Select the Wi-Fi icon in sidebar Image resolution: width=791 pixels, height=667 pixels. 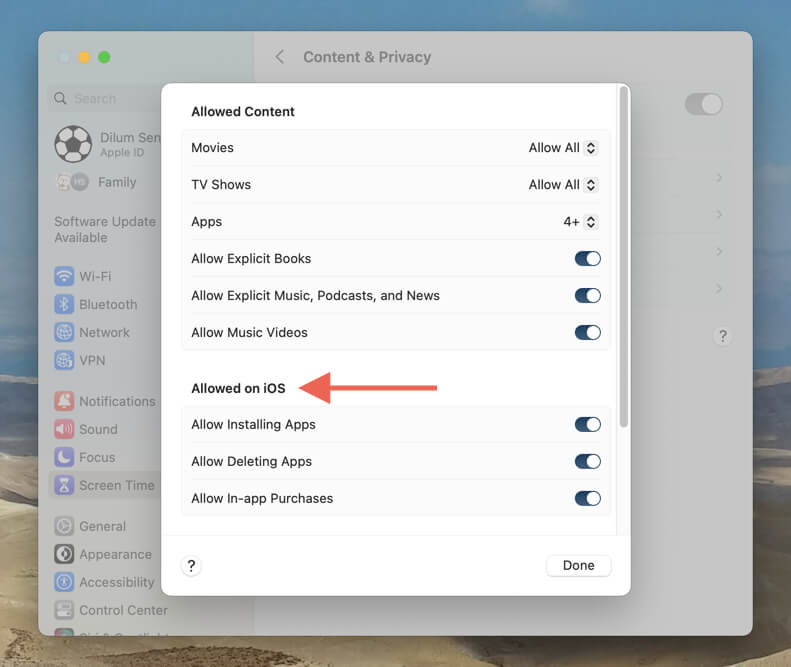point(64,276)
